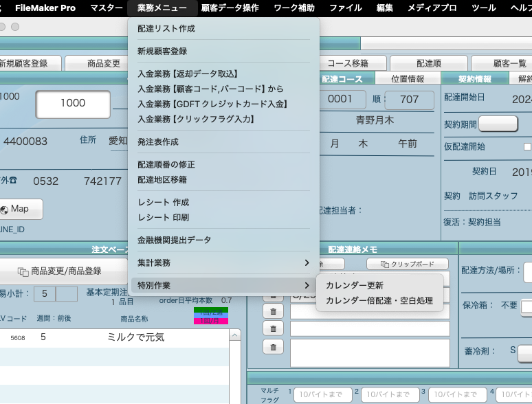Click the bottom trash icon in memo list
The width and height of the screenshot is (532, 404).
coord(273,348)
